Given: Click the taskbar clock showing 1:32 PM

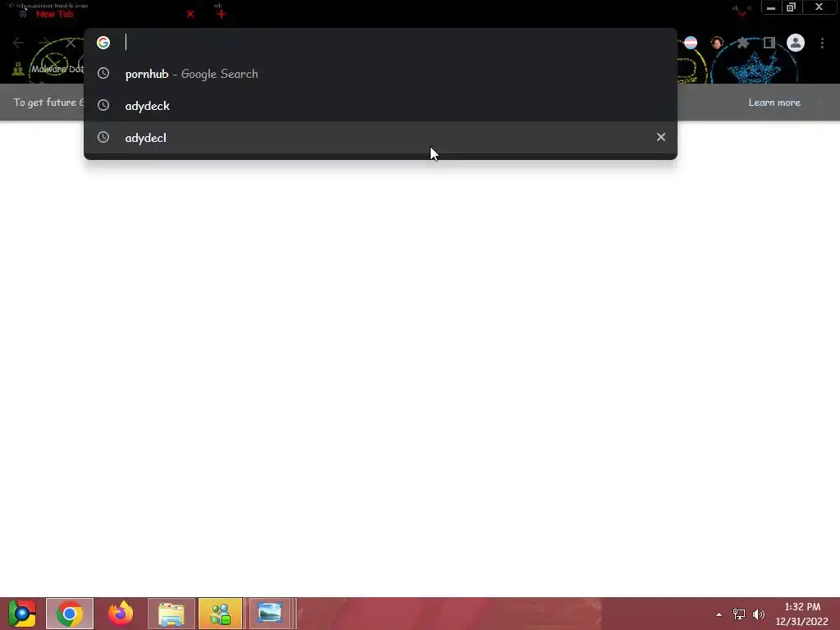Looking at the screenshot, I should coord(802,614).
